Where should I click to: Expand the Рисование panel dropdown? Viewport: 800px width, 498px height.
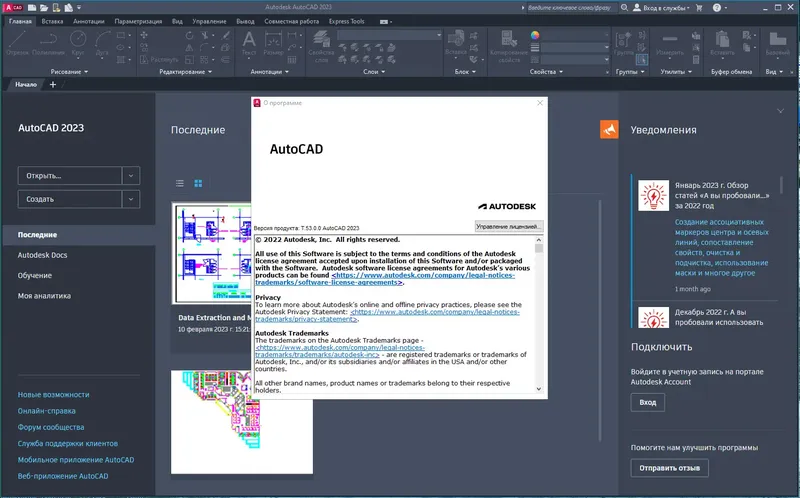(69, 72)
